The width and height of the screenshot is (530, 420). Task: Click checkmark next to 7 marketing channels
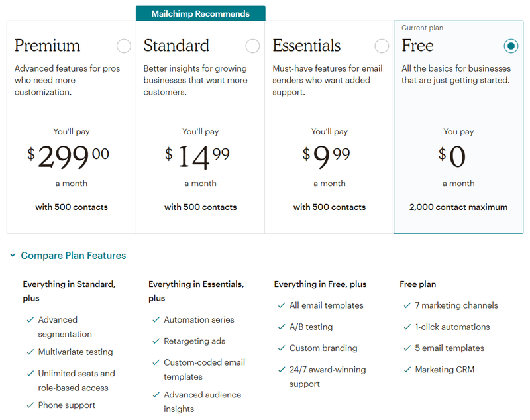[x=407, y=305]
